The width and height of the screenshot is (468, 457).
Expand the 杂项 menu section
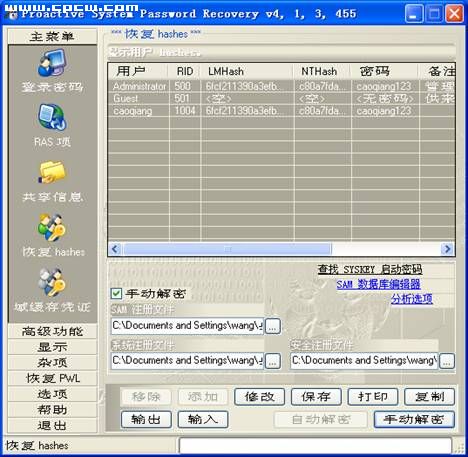52,363
